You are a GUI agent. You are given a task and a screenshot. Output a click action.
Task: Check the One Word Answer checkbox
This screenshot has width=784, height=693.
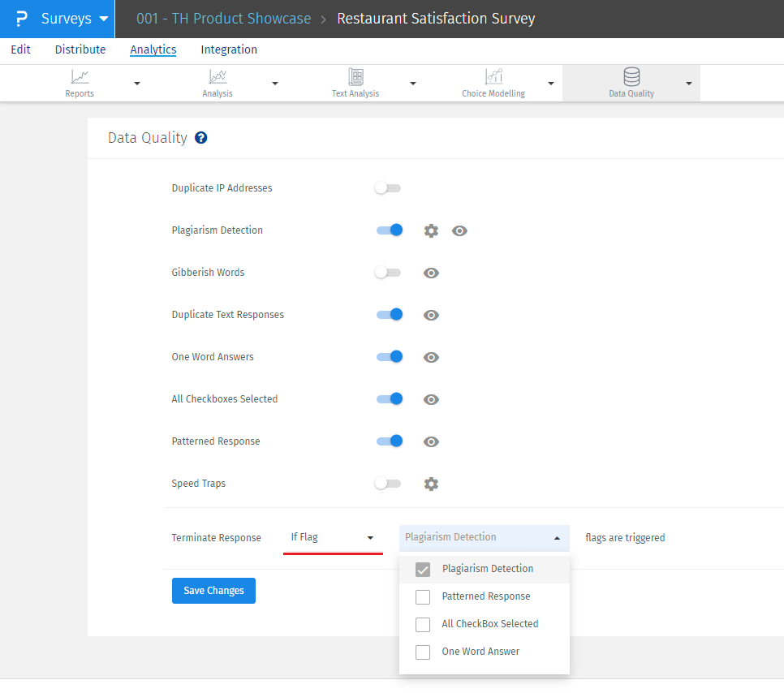tap(423, 652)
